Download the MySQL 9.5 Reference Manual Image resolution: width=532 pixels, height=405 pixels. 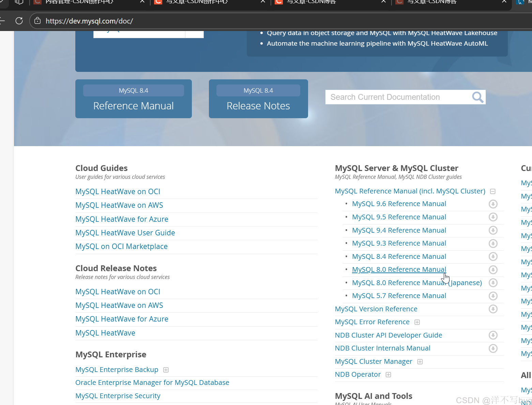coord(493,217)
